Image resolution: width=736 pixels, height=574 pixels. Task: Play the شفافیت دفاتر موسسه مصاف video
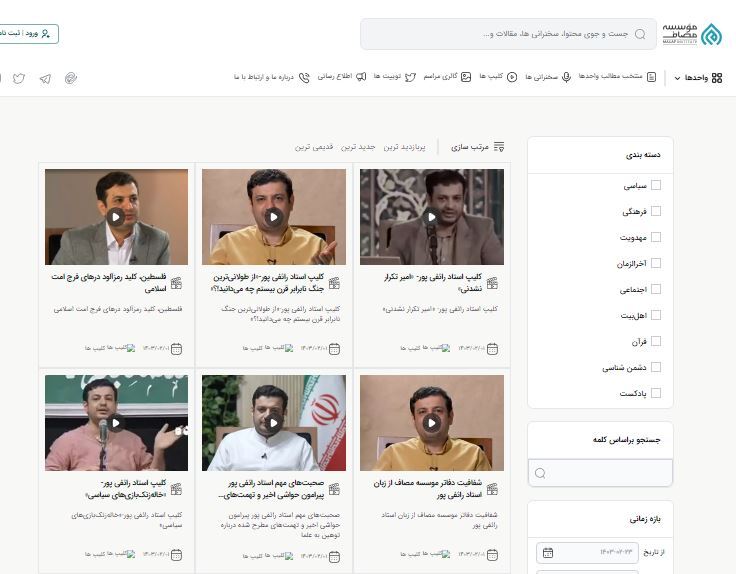point(431,423)
